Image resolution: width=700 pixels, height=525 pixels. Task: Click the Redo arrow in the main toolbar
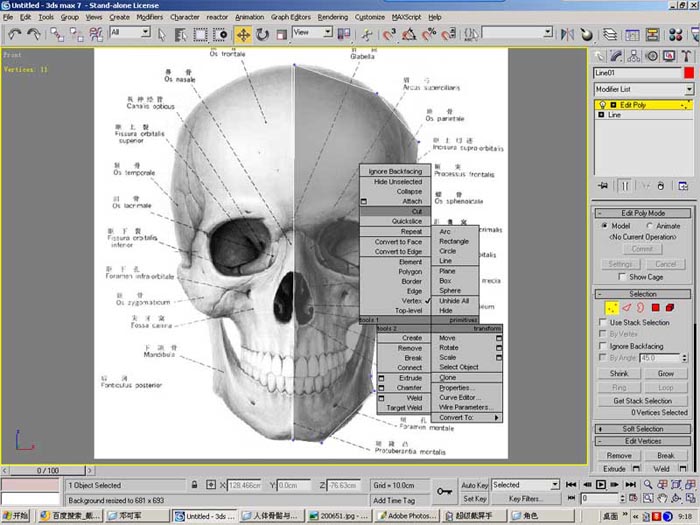coord(33,34)
